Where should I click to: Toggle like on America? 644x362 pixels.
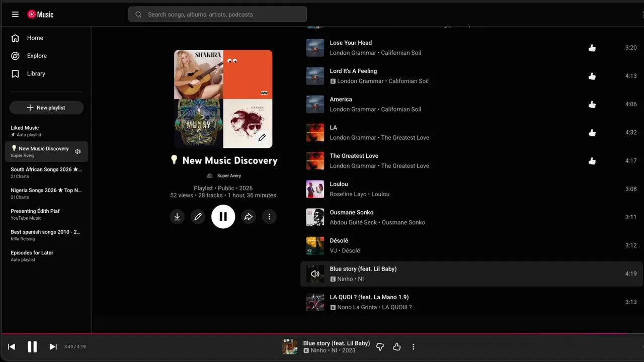(x=592, y=105)
